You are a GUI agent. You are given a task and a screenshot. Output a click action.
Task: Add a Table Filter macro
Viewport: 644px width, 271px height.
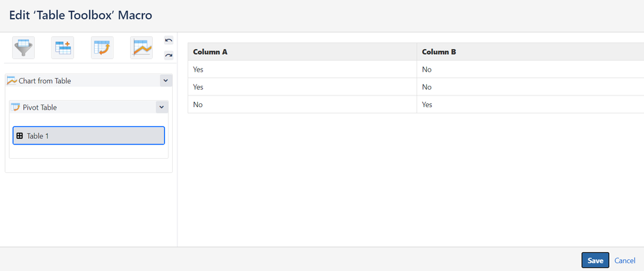point(24,48)
